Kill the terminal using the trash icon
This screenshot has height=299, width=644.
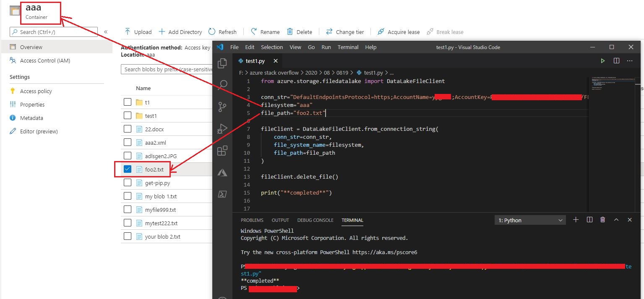602,220
